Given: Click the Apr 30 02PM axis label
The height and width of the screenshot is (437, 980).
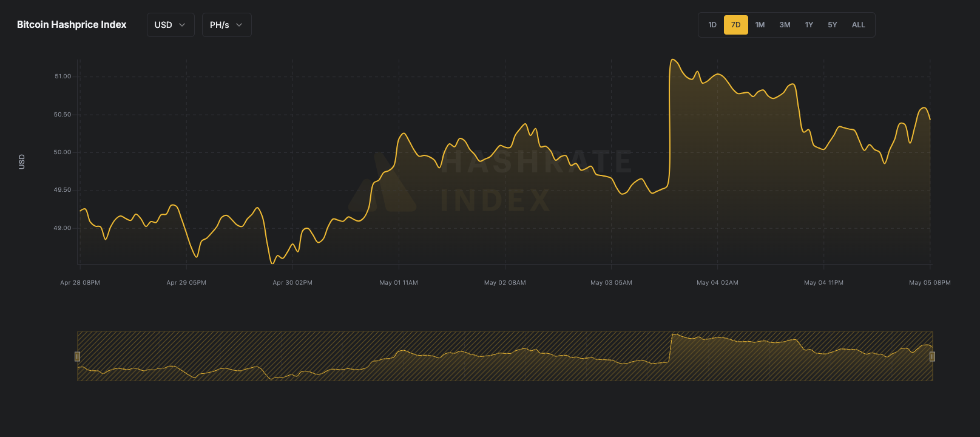Looking at the screenshot, I should (x=292, y=283).
